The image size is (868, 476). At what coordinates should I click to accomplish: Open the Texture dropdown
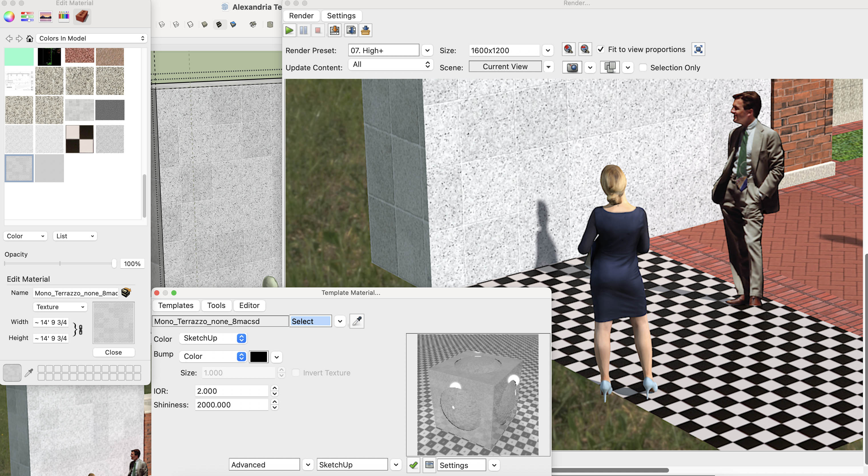point(60,307)
